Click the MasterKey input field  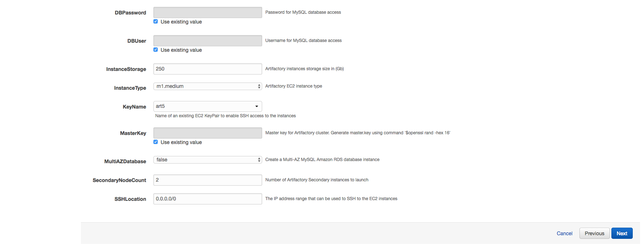(x=207, y=133)
